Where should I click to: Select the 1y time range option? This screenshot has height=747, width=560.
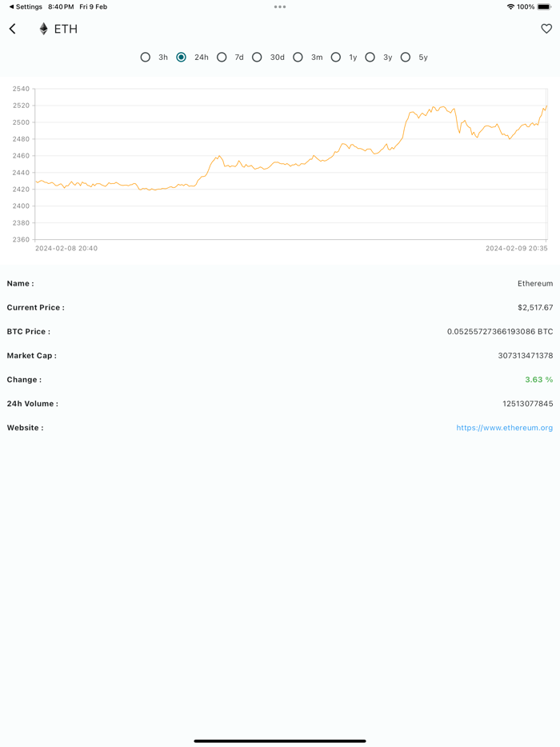click(336, 57)
